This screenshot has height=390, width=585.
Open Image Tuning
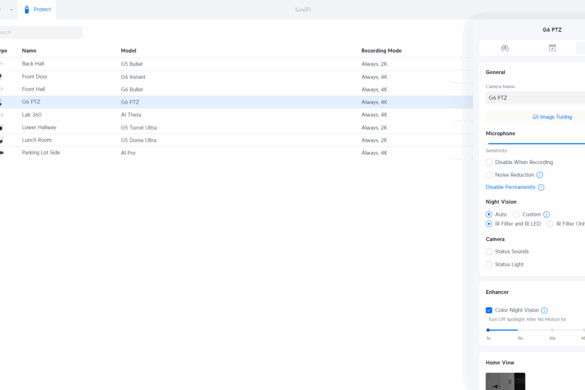(x=552, y=117)
